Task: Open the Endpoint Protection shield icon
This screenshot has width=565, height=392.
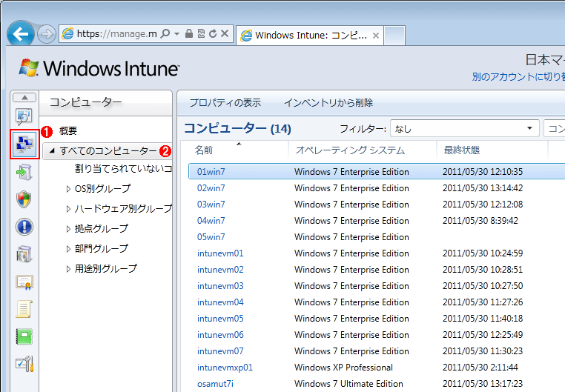Action: coord(24,199)
